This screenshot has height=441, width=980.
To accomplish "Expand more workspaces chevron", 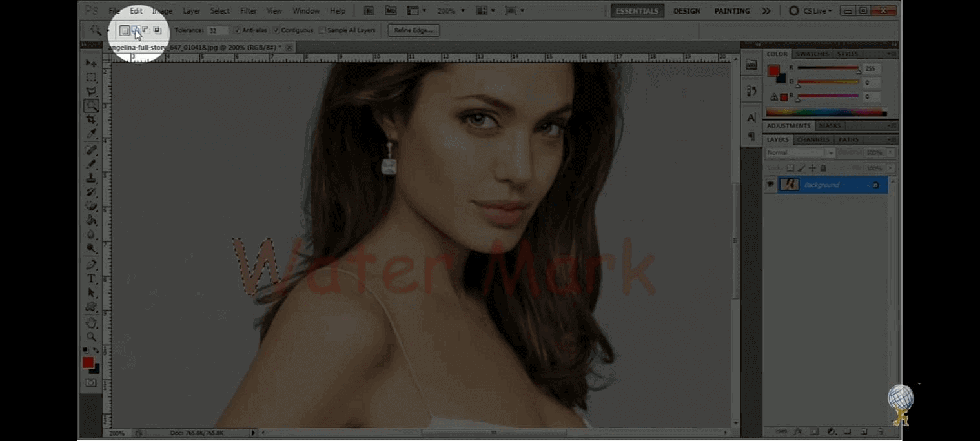I will [766, 11].
